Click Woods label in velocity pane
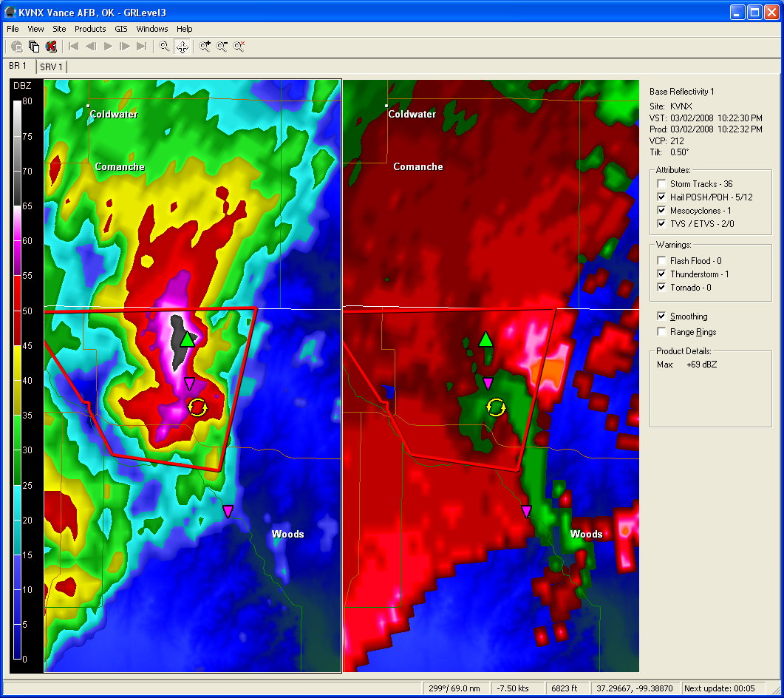This screenshot has height=698, width=784. point(587,534)
